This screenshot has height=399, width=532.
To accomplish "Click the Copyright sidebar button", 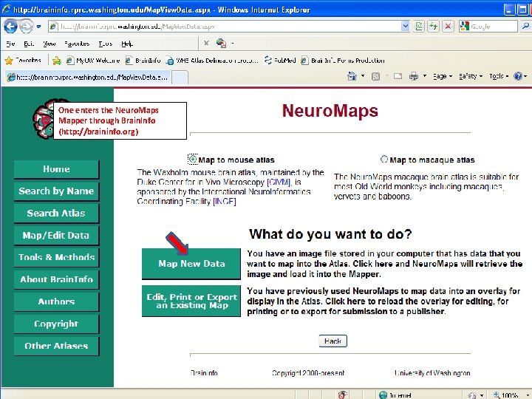I will tap(56, 324).
